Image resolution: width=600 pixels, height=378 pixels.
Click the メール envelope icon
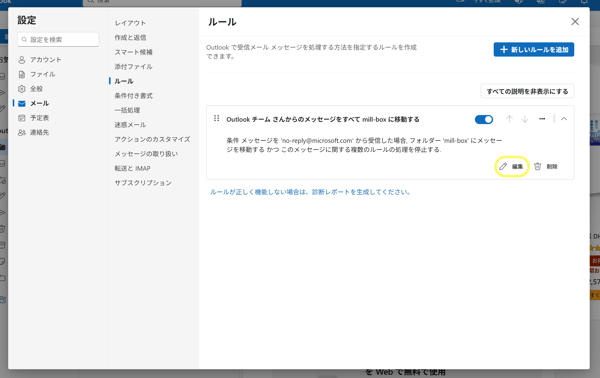[22, 103]
